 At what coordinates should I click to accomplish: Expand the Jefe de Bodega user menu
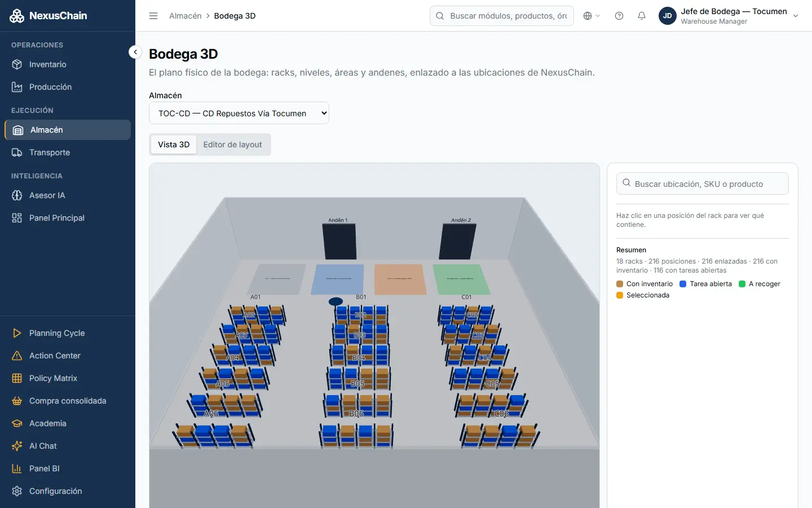tap(729, 16)
